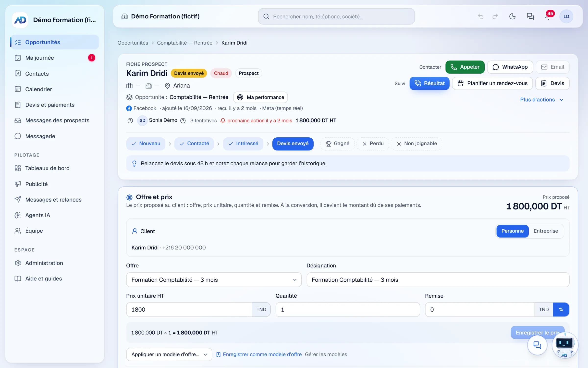Switch Remise unit to TND
The width and height of the screenshot is (588, 368).
click(544, 310)
